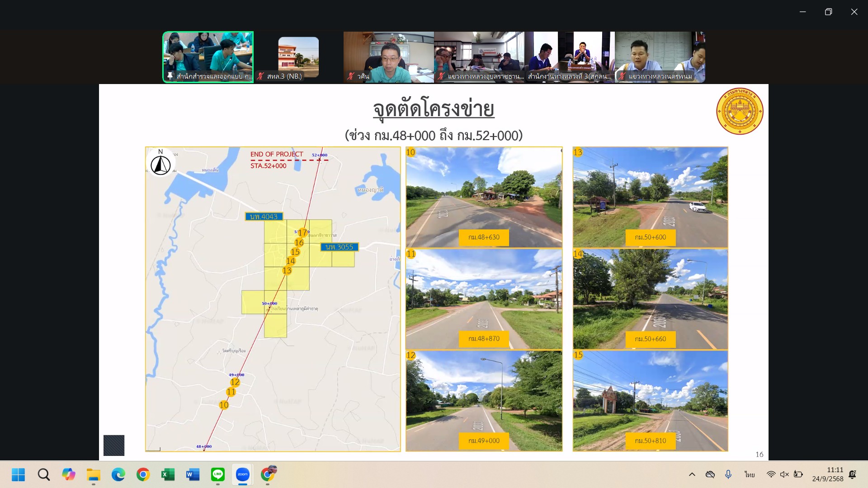Image resolution: width=868 pixels, height=488 pixels.
Task: Open the LINE app icon
Action: coord(218,474)
